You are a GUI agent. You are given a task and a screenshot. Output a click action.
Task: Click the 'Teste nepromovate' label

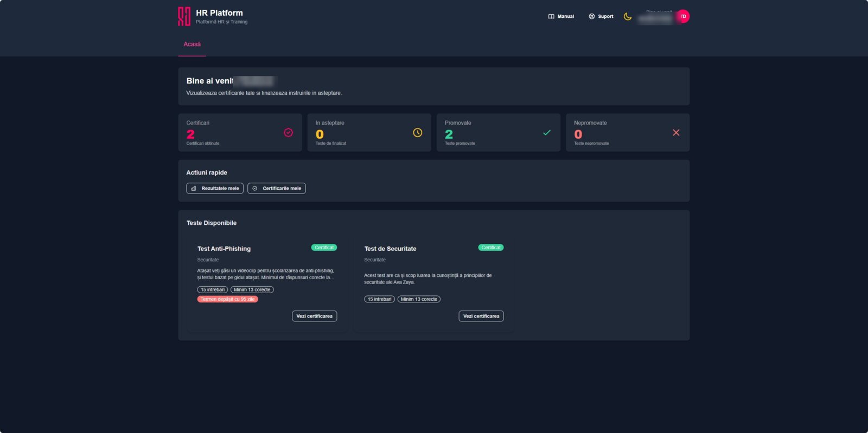pos(591,144)
